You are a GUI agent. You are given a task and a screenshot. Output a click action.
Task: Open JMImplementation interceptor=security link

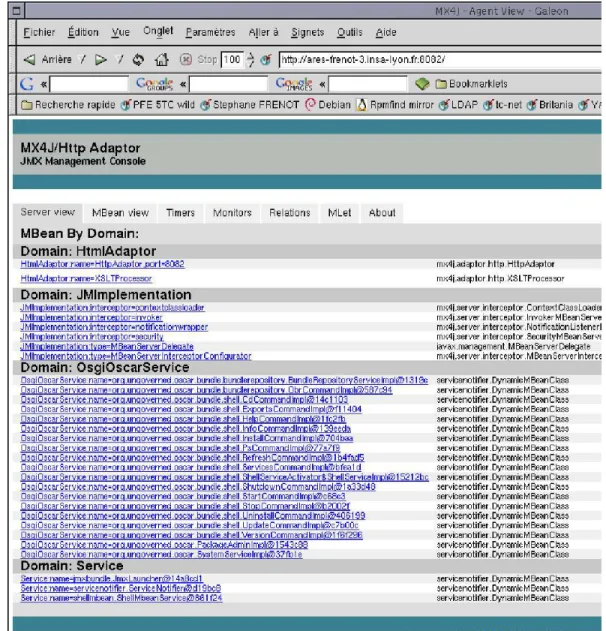(92, 337)
